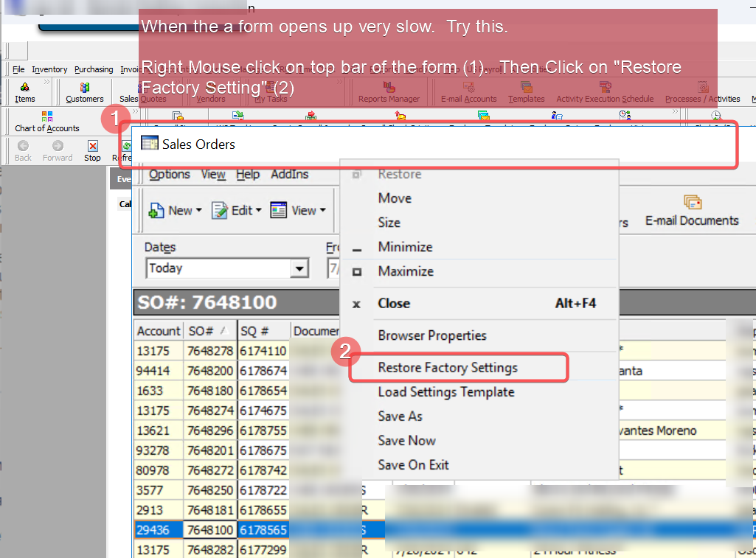Select account 94414 cell
The image size is (756, 558).
159,371
